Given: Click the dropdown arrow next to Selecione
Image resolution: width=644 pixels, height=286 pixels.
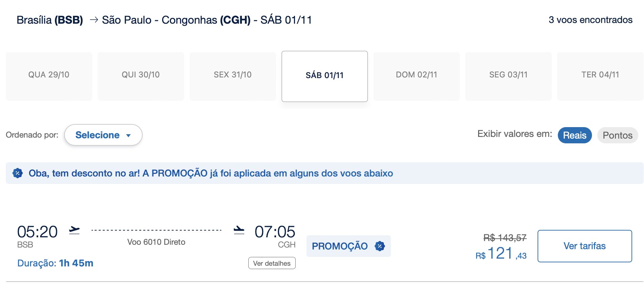Looking at the screenshot, I should [x=128, y=136].
